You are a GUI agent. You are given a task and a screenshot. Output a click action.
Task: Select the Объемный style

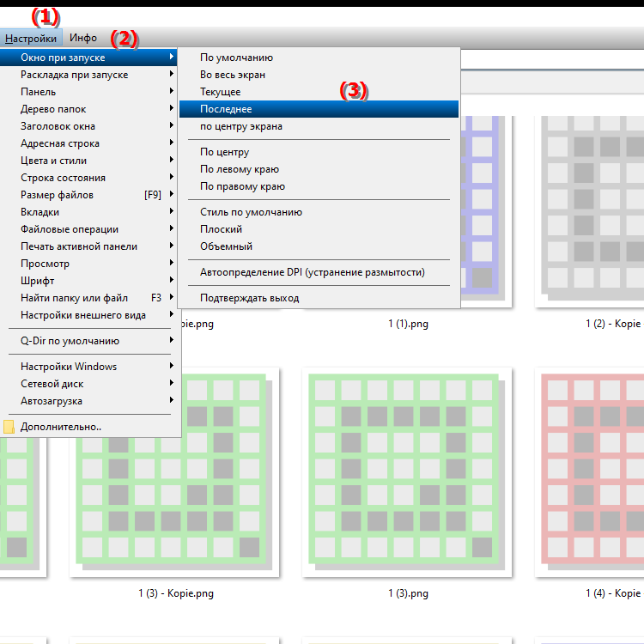[319, 246]
